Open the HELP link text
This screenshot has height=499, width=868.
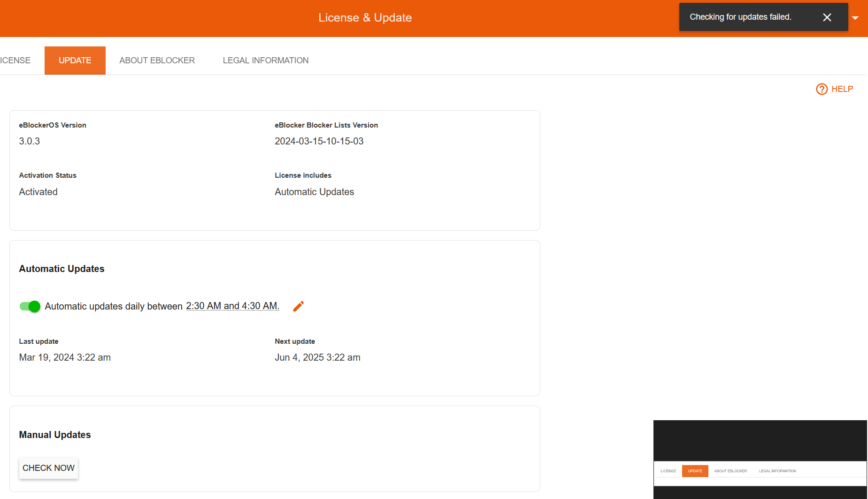coord(842,89)
